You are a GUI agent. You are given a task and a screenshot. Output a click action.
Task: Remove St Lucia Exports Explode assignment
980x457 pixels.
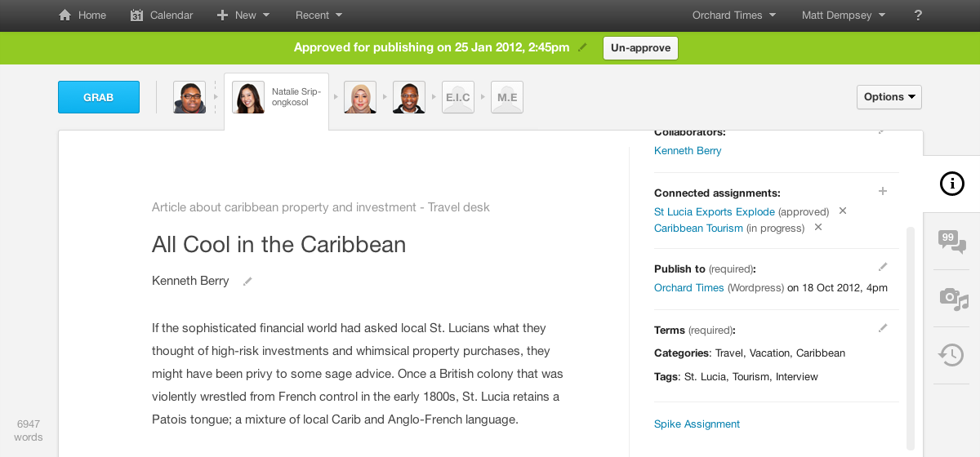click(843, 211)
